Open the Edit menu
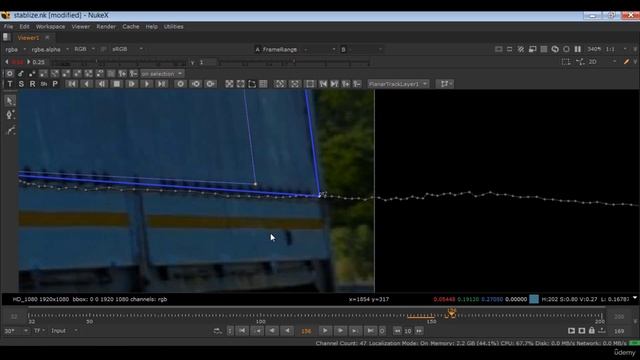This screenshot has width=640, height=360. pyautogui.click(x=24, y=27)
